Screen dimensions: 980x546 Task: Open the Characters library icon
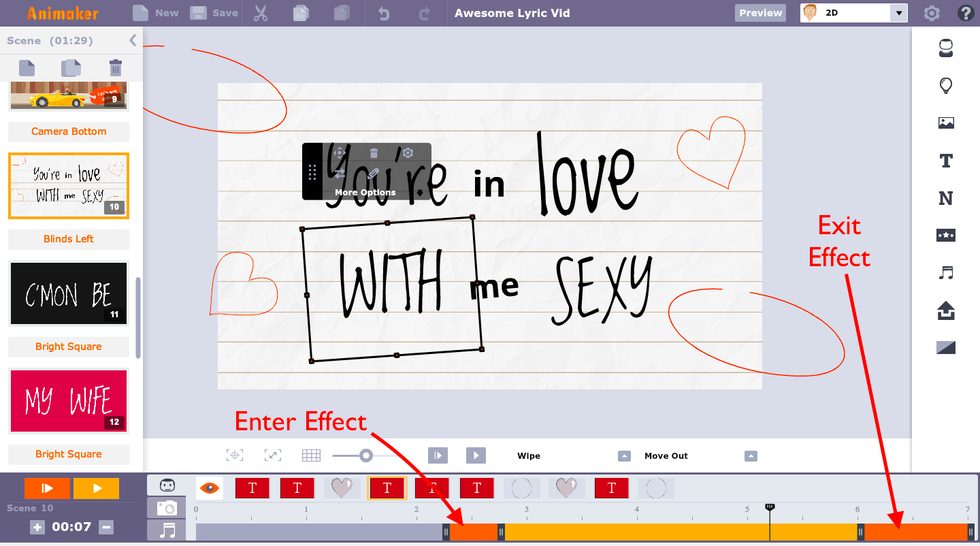pos(946,48)
